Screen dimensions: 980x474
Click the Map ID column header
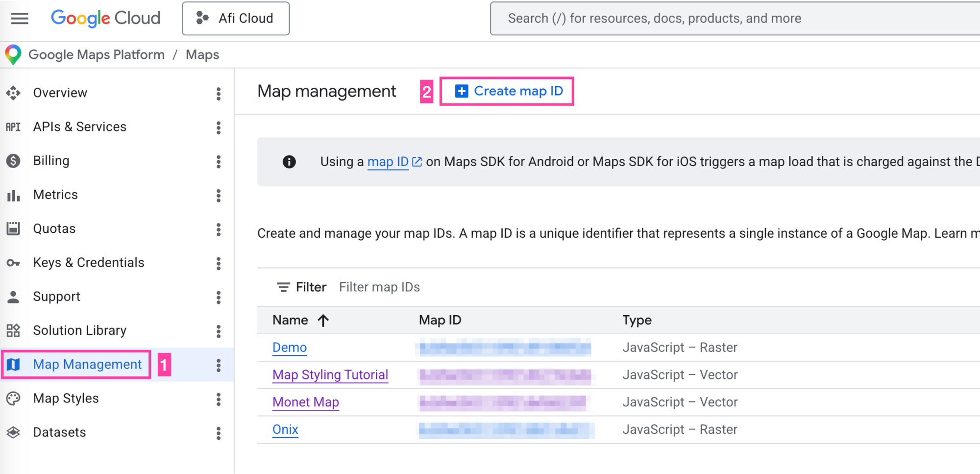[x=440, y=320]
